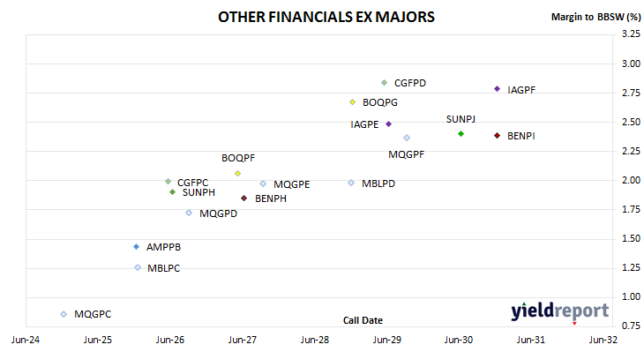
Task: Select the AMPPB blue diamond marker
Action: coord(137,247)
